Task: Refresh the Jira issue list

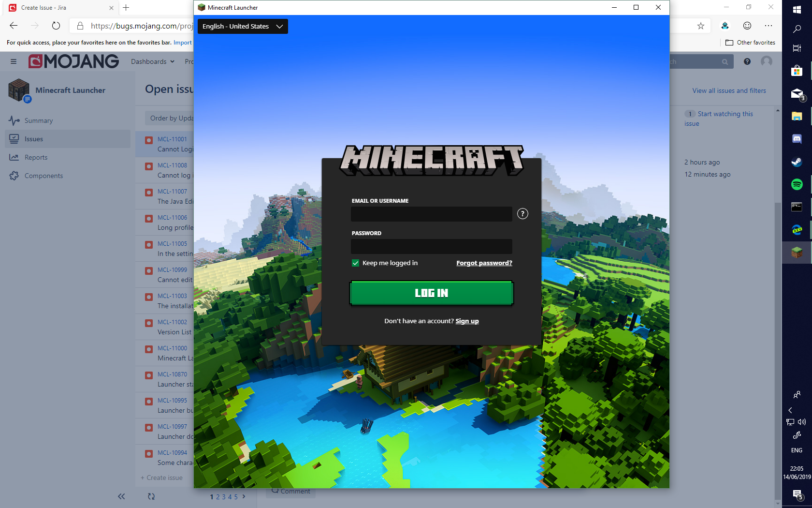Action: (151, 496)
